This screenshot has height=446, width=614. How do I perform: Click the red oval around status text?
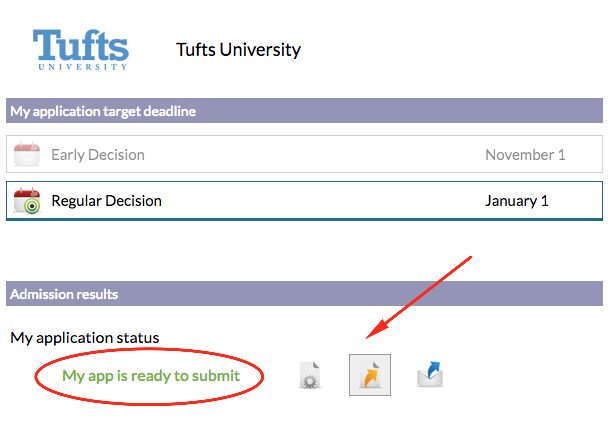point(149,376)
